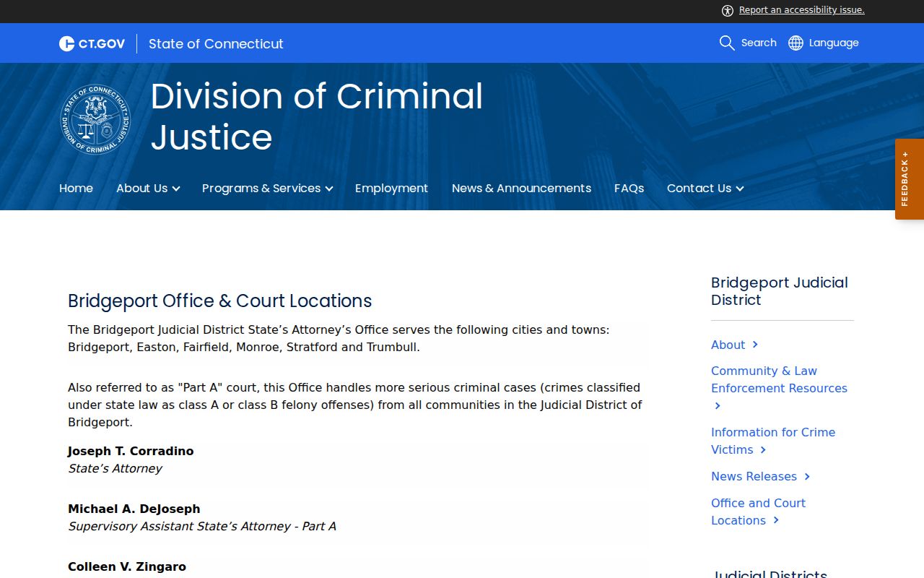Click the chevron after Information for Crime Victims

[x=763, y=449]
